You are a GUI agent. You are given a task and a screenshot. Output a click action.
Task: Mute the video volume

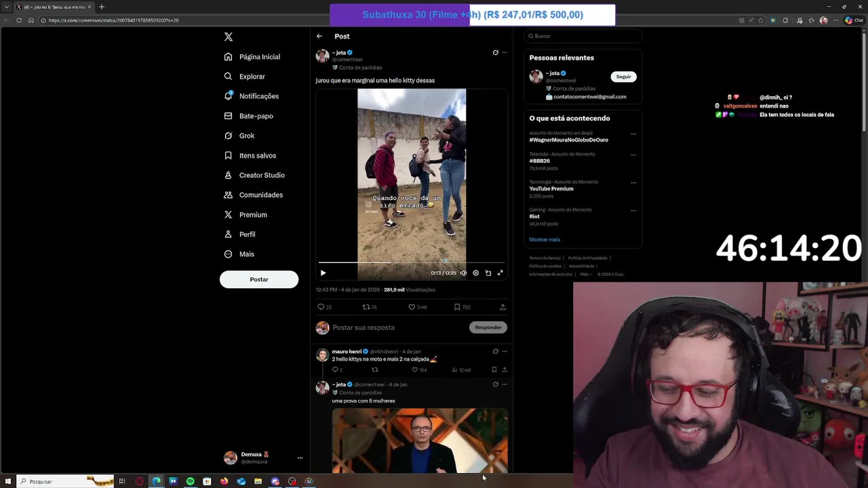point(463,272)
